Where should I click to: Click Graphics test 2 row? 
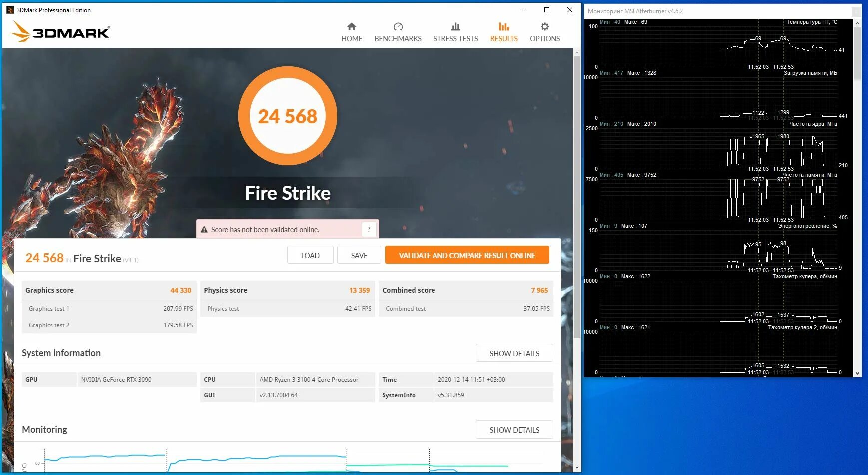pyautogui.click(x=109, y=325)
